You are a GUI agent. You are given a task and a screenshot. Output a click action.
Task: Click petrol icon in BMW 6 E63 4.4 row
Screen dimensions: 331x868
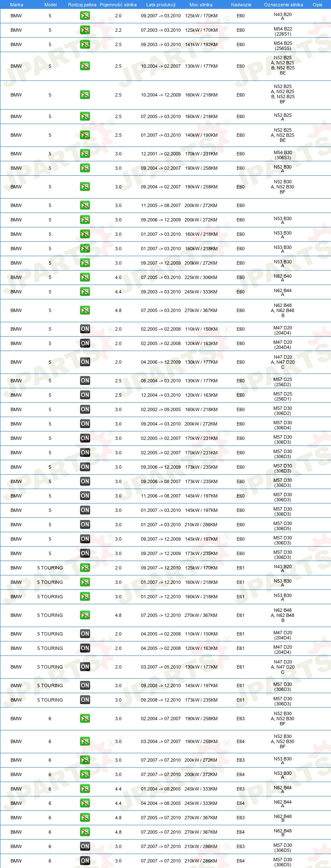[85, 789]
